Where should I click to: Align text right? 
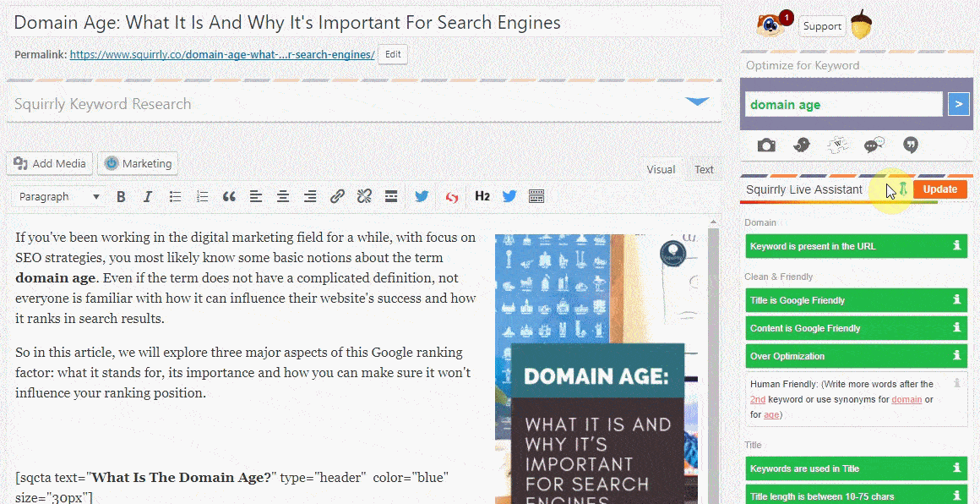point(309,196)
